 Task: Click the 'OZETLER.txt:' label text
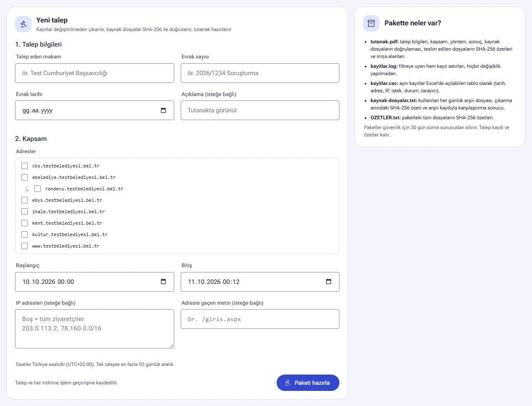(386, 118)
